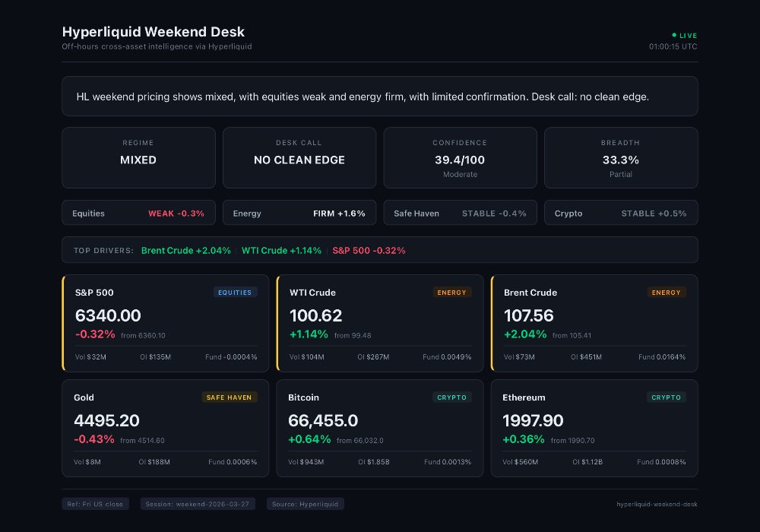Click the SAFE HAVEN tag on Gold card
The width and height of the screenshot is (760, 532).
(x=230, y=397)
